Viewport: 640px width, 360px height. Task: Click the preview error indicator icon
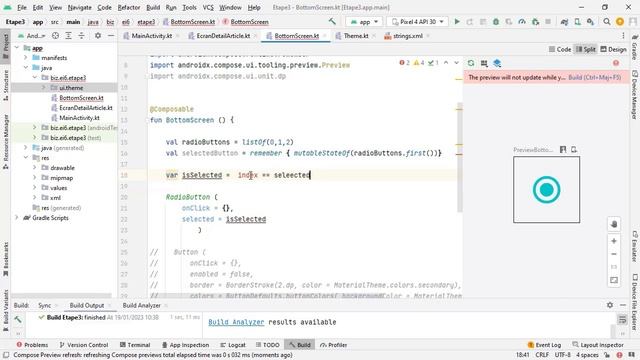[x=616, y=63]
